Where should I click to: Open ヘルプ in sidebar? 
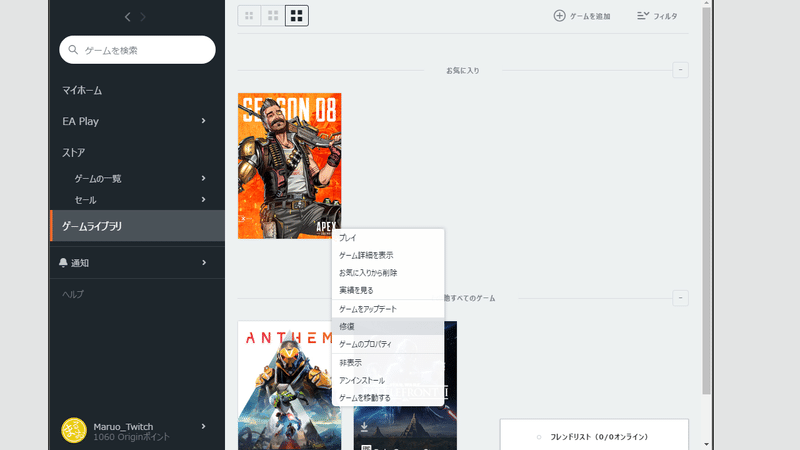[73, 294]
